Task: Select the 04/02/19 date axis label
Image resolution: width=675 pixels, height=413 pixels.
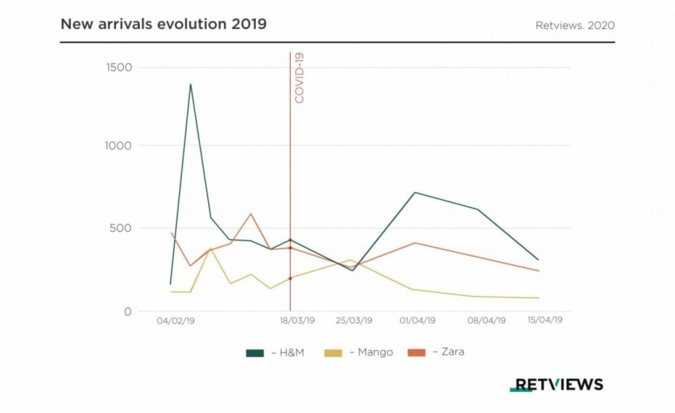Action: tap(176, 321)
